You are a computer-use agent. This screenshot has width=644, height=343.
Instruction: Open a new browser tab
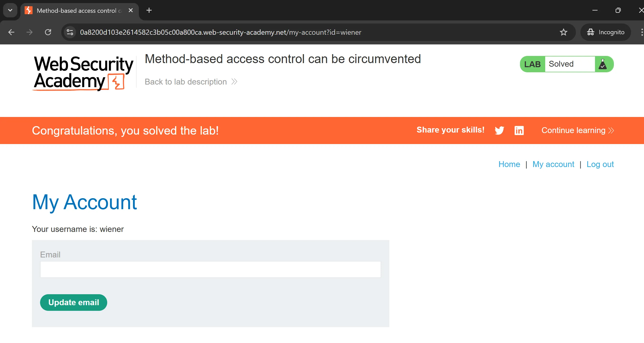click(149, 10)
